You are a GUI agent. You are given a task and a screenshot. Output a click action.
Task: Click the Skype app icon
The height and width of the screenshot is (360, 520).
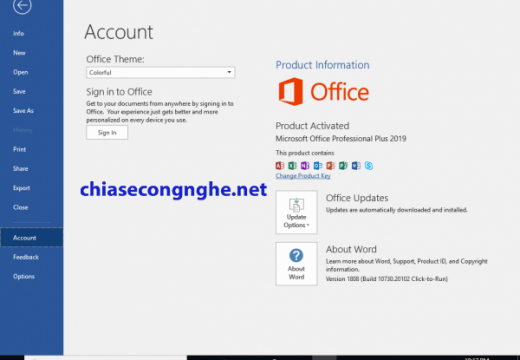[x=369, y=165]
